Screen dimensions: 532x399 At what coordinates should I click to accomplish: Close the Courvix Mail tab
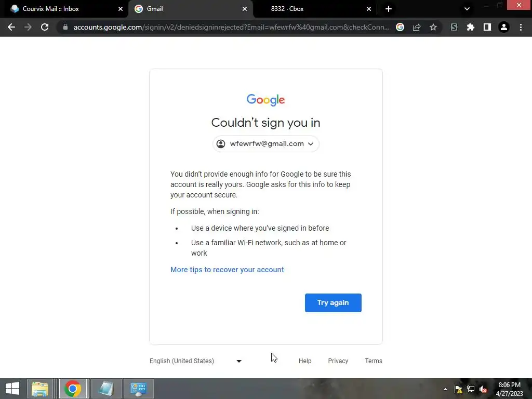(121, 9)
